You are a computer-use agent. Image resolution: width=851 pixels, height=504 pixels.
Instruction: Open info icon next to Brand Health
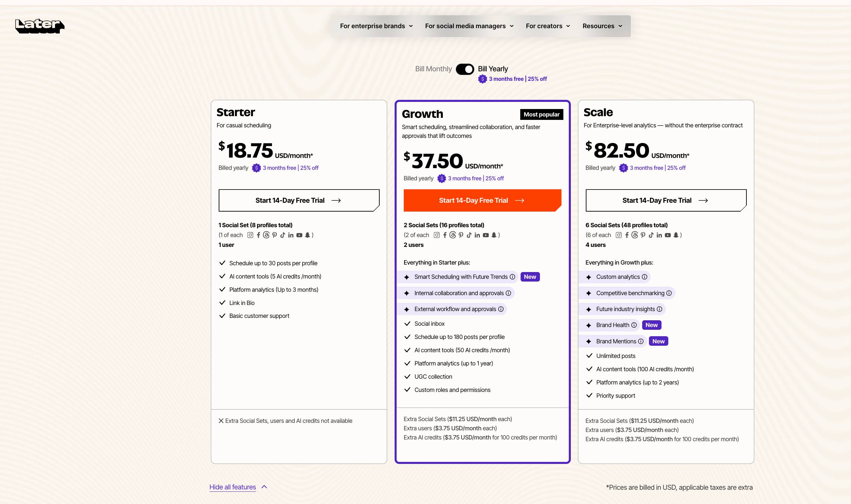click(x=634, y=325)
